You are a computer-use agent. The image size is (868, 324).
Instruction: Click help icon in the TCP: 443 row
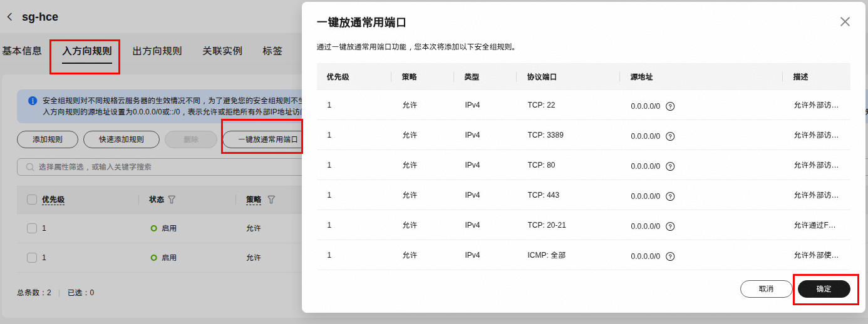pos(670,196)
